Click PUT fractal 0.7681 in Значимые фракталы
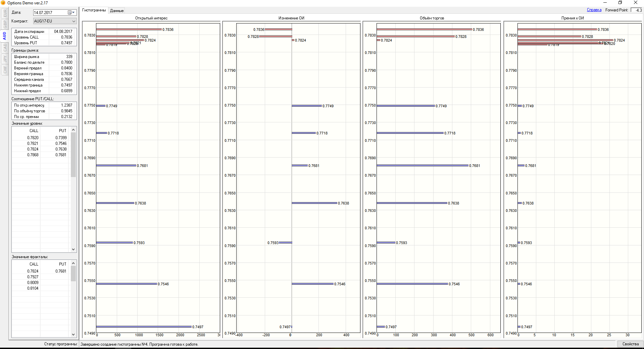 click(x=61, y=271)
